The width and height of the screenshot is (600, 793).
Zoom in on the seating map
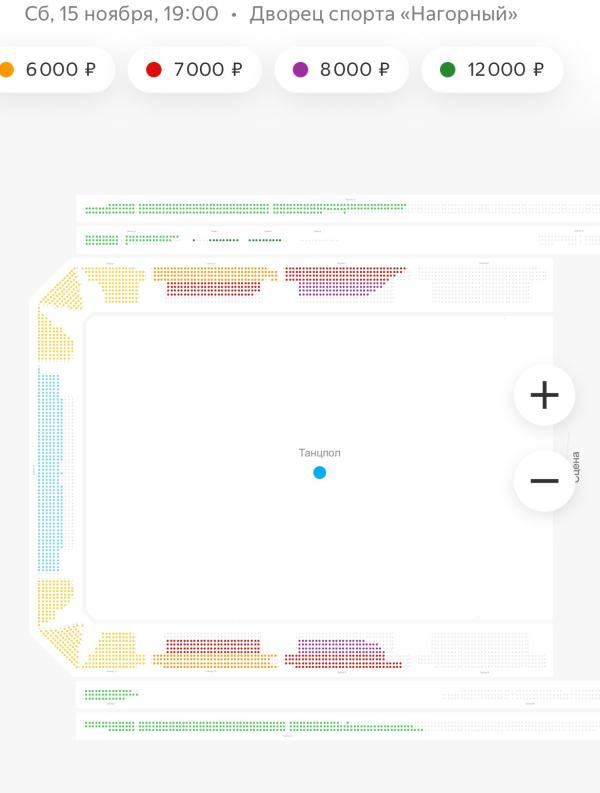pyautogui.click(x=544, y=395)
